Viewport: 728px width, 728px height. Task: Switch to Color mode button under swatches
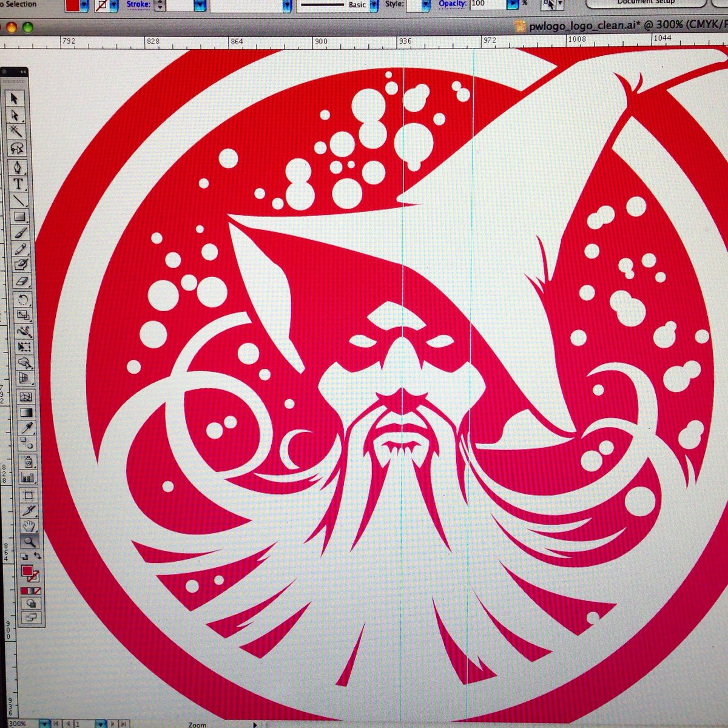pyautogui.click(x=24, y=590)
